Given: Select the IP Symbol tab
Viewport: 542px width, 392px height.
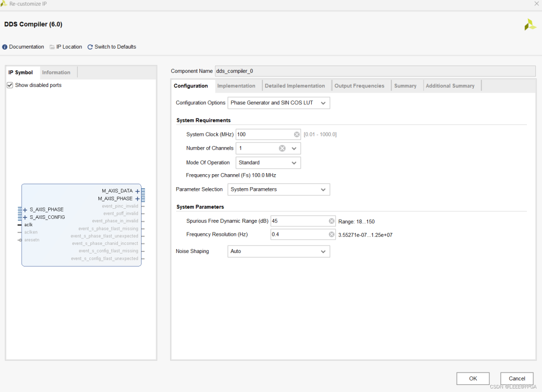Looking at the screenshot, I should [x=21, y=73].
